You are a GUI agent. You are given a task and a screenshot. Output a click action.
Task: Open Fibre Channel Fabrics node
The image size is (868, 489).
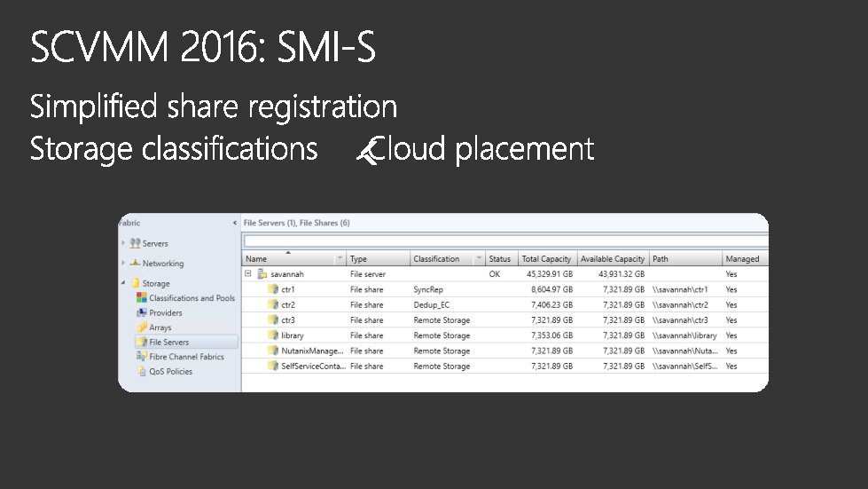pos(186,357)
